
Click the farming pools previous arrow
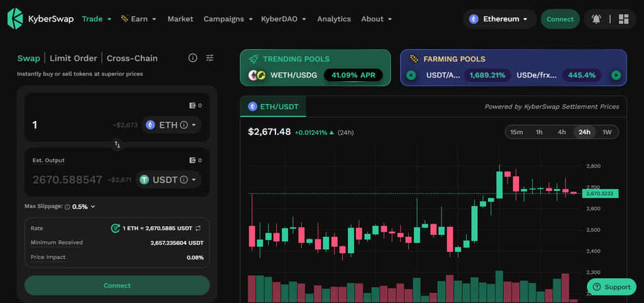(x=411, y=75)
